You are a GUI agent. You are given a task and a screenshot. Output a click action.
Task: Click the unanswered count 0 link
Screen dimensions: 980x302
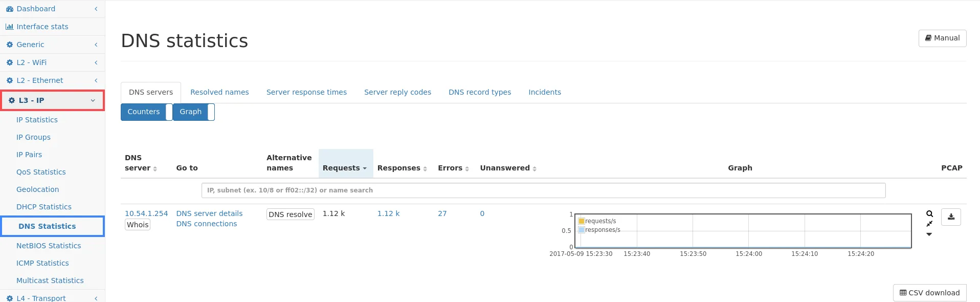(x=482, y=213)
